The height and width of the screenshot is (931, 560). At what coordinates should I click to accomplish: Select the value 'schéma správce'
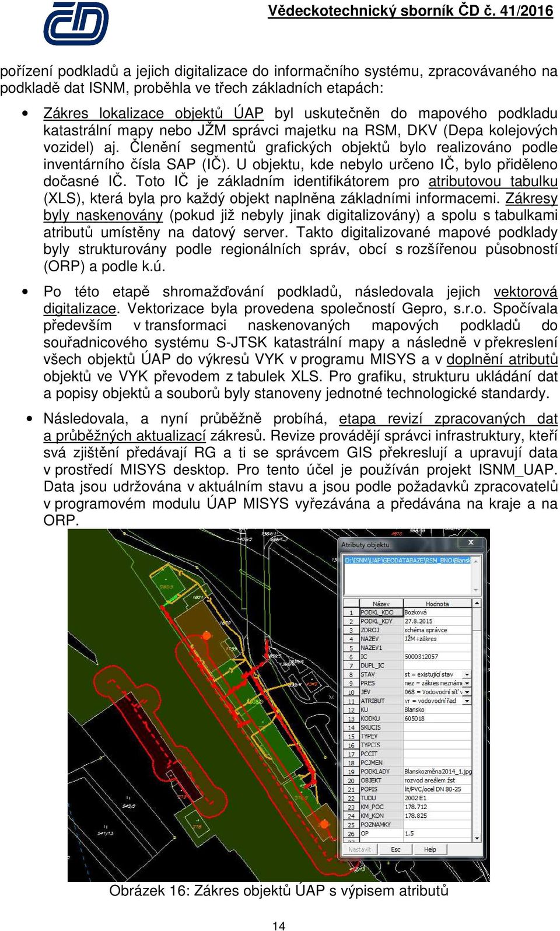(437, 630)
